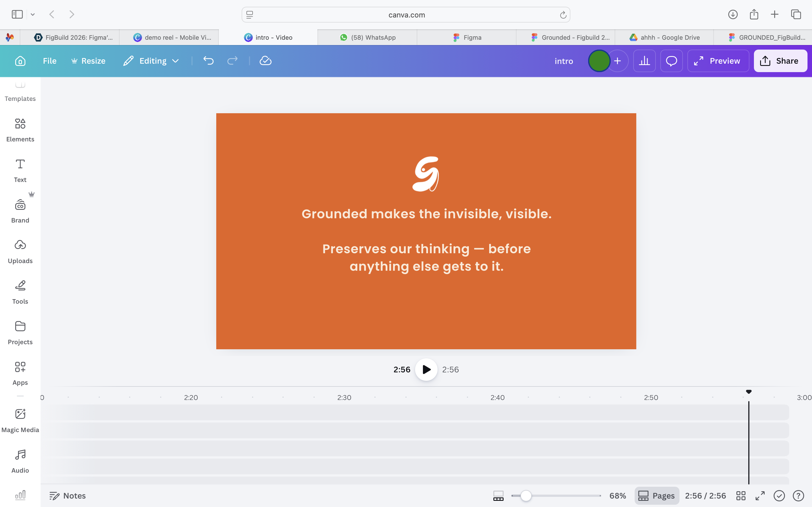Click the cloud save status icon
The height and width of the screenshot is (507, 812).
[265, 61]
